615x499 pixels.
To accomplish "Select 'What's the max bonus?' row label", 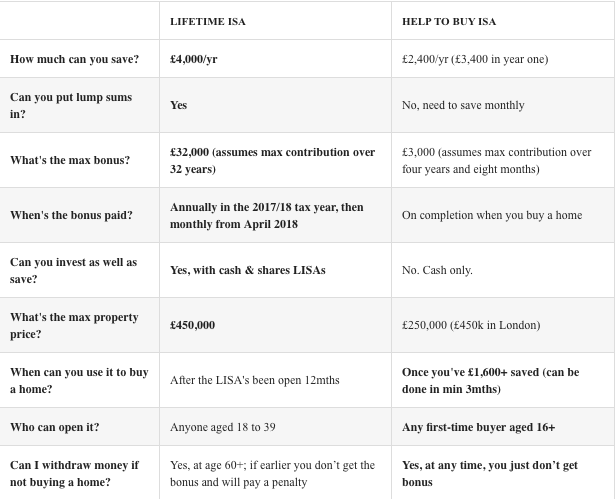I will pyautogui.click(x=70, y=160).
